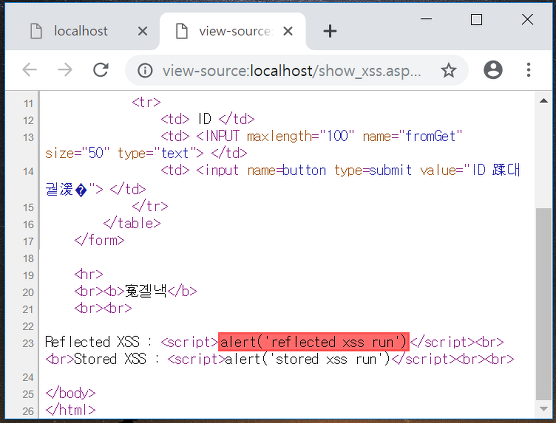The height and width of the screenshot is (423, 556).
Task: Click the "Reflected XSS :" text
Action: coord(99,342)
